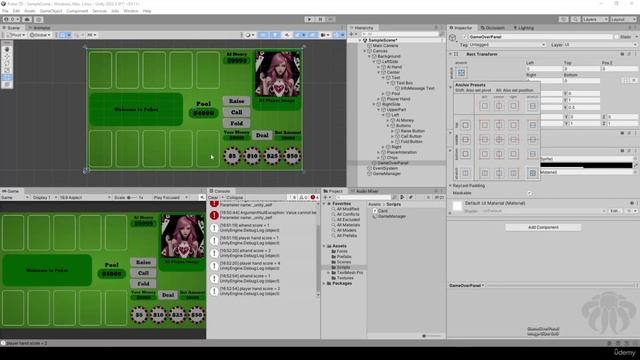Toggle Collapse in Console toolbar
Image resolution: width=640 pixels, height=360 pixels.
click(234, 198)
